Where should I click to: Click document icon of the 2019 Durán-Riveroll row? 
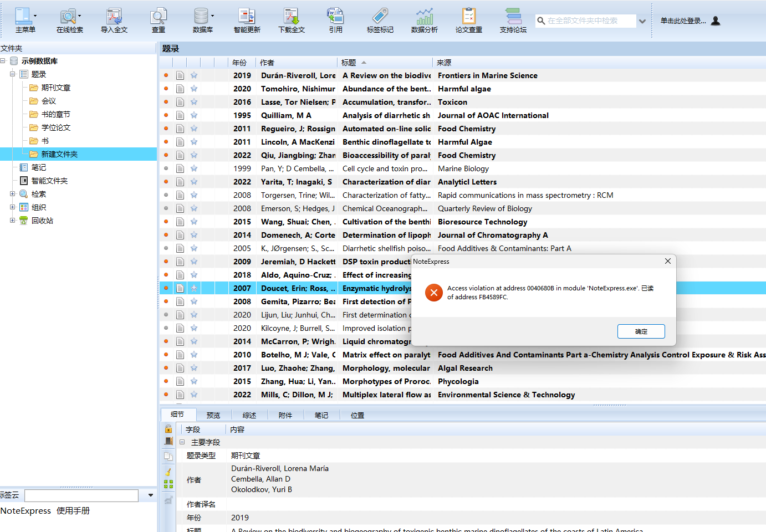pos(180,75)
